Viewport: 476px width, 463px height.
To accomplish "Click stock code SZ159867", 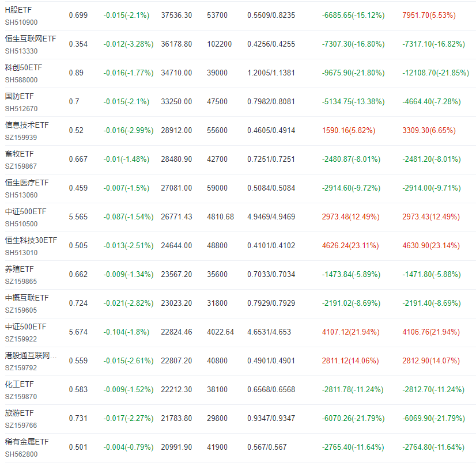I will (x=21, y=166).
